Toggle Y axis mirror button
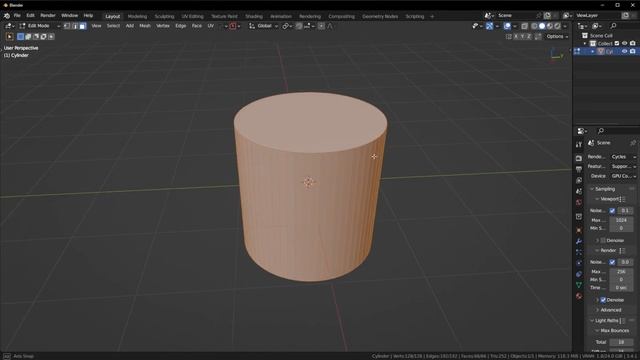Screen dimensions: 640x360 (522, 37)
